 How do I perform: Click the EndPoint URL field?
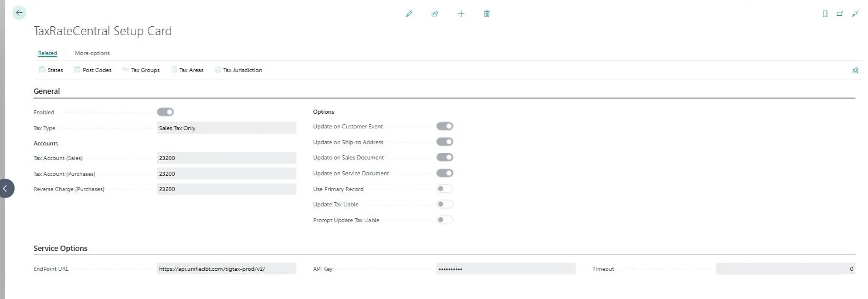coord(226,269)
